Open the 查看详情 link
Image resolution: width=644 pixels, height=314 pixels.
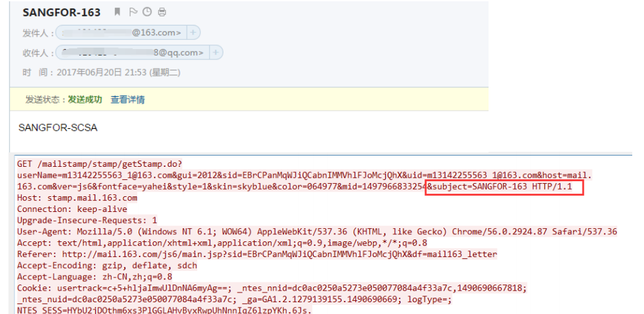pos(127,99)
